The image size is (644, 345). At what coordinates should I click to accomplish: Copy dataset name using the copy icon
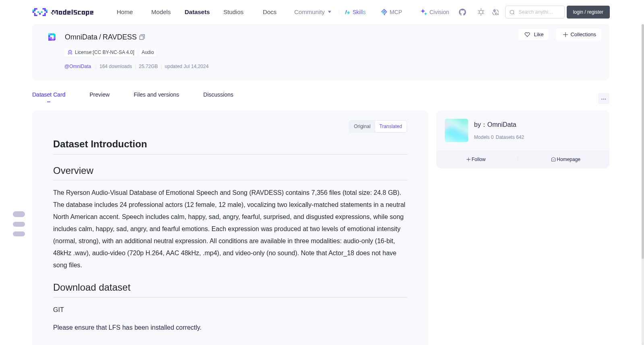click(142, 37)
